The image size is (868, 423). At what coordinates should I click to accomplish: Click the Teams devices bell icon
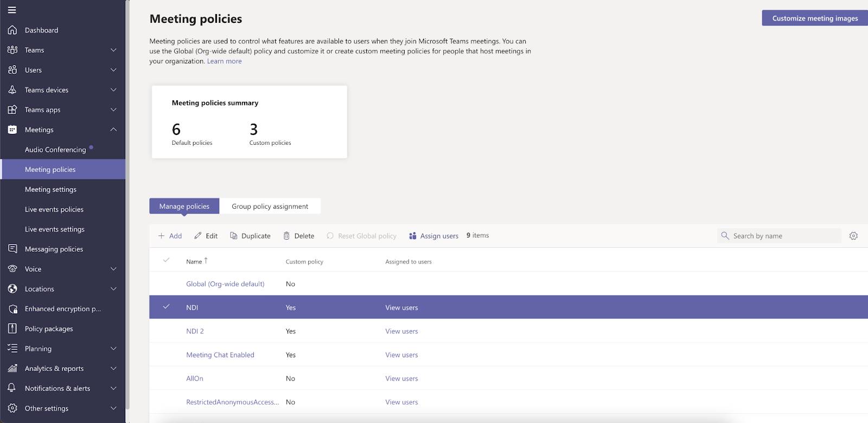[x=12, y=89]
